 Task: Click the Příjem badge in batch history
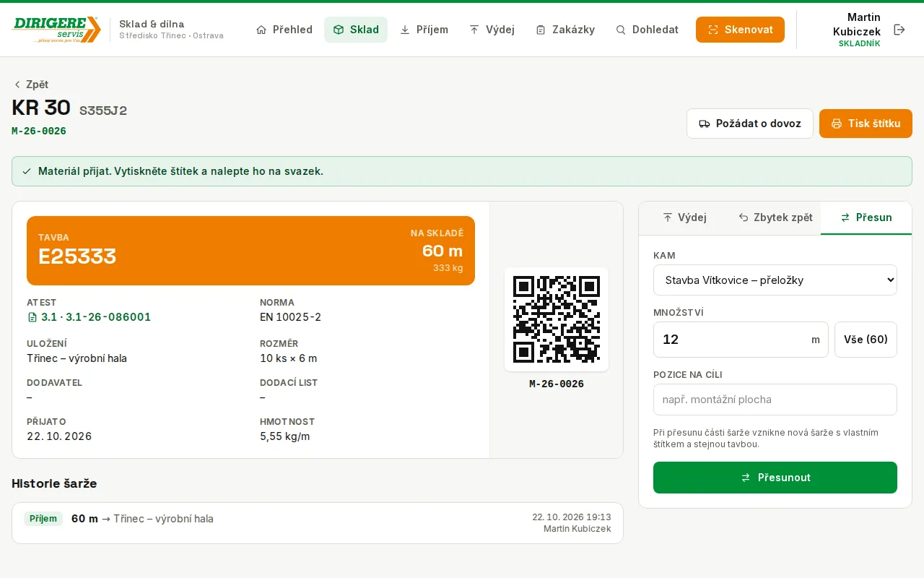click(x=43, y=519)
